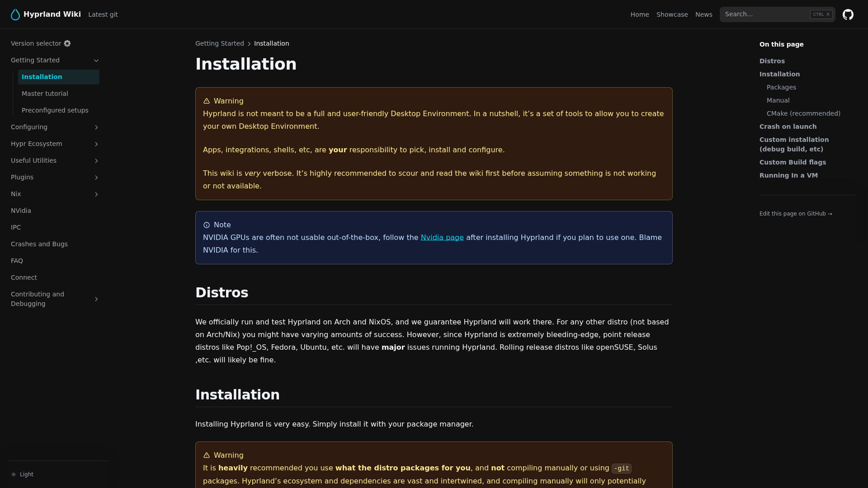
Task: Click the Note info circle icon
Action: point(207,225)
